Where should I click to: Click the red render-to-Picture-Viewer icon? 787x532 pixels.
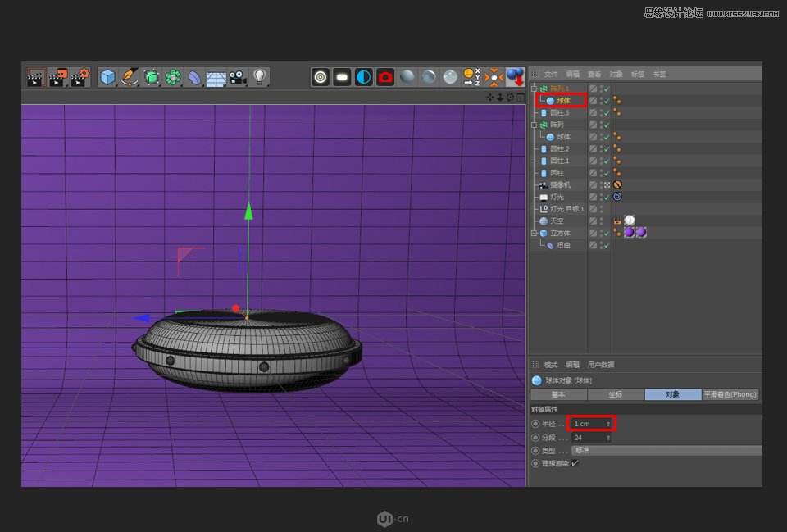[x=384, y=76]
